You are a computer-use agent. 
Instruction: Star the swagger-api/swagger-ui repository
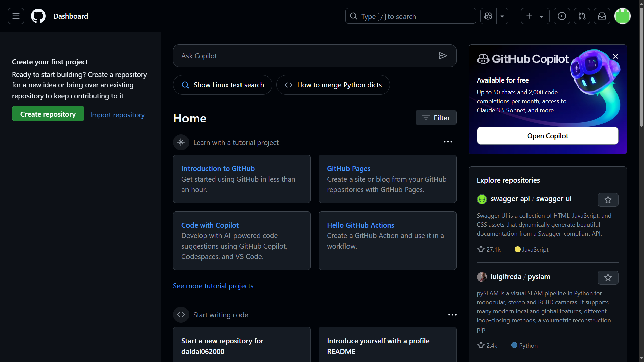pyautogui.click(x=608, y=200)
